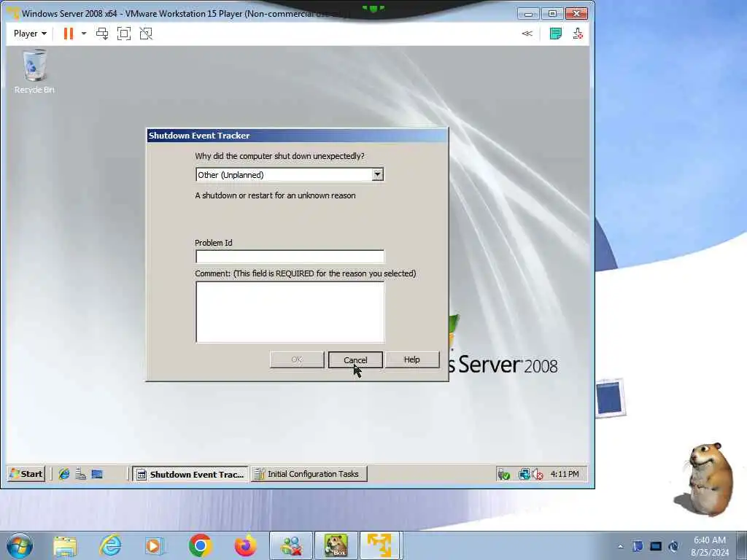747x560 pixels.
Task: Click the disabled OK button
Action: click(297, 359)
